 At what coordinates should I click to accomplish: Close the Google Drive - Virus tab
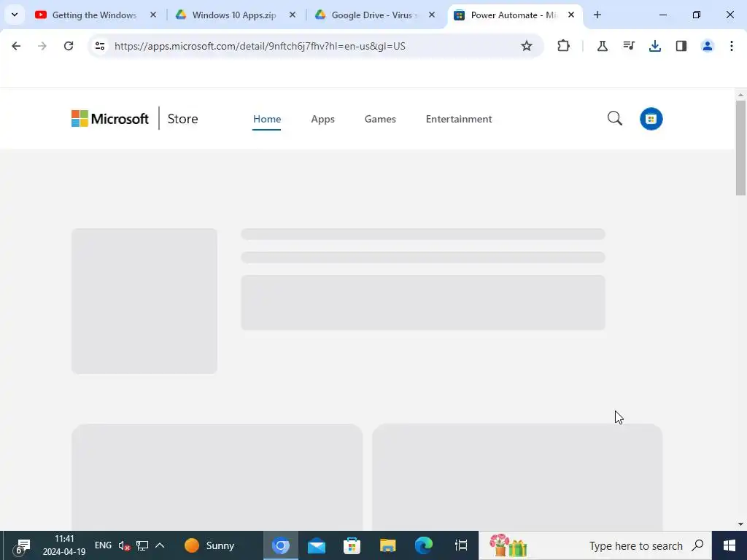click(432, 15)
